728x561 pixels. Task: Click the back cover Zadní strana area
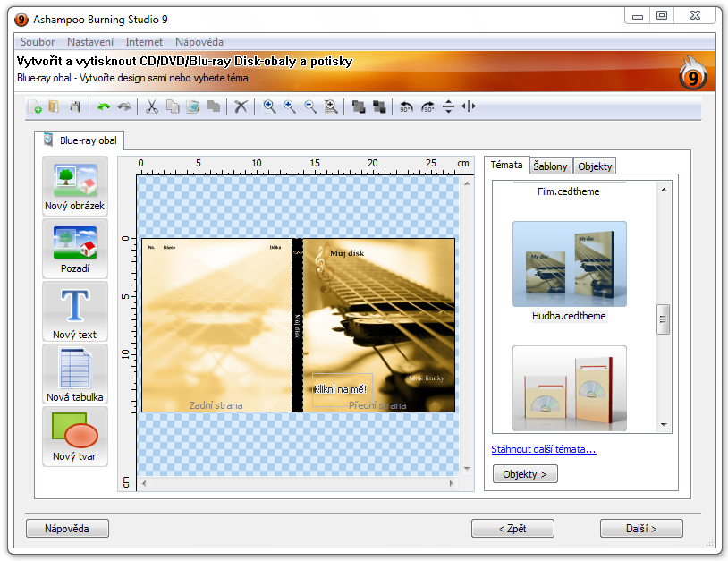pyautogui.click(x=216, y=325)
